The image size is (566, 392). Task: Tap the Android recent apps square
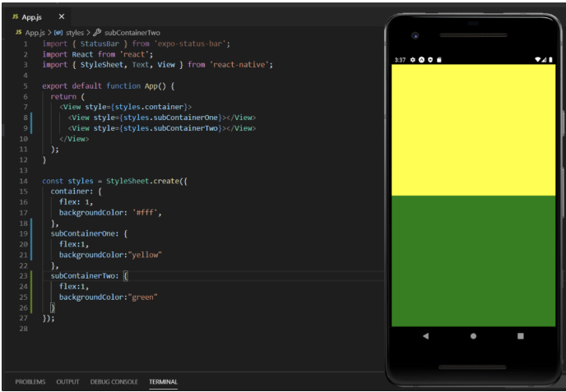pyautogui.click(x=521, y=336)
